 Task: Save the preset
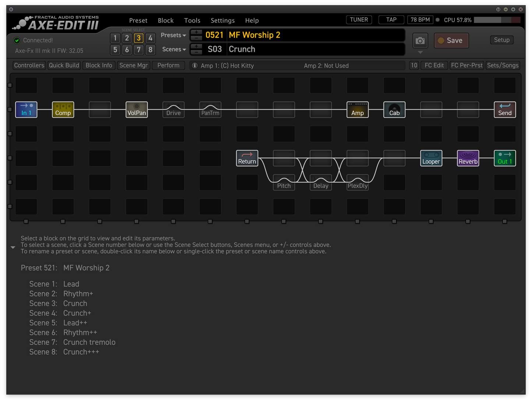(451, 40)
